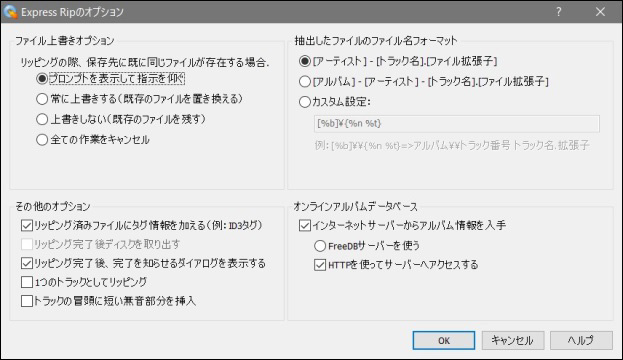Close the Express Rip options dialog
Viewport: 623px width, 360px height.
[x=600, y=12]
